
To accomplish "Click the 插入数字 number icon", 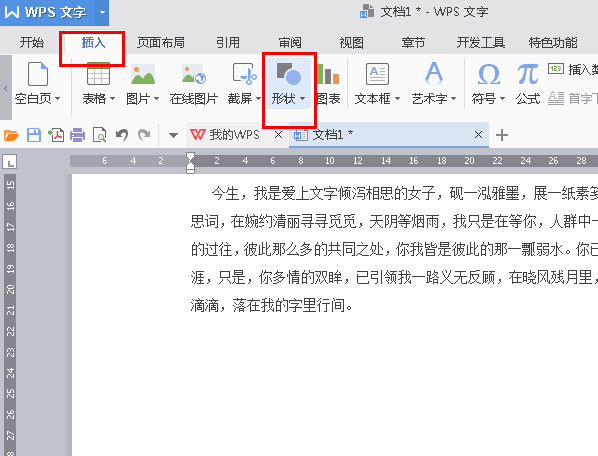I will point(556,69).
